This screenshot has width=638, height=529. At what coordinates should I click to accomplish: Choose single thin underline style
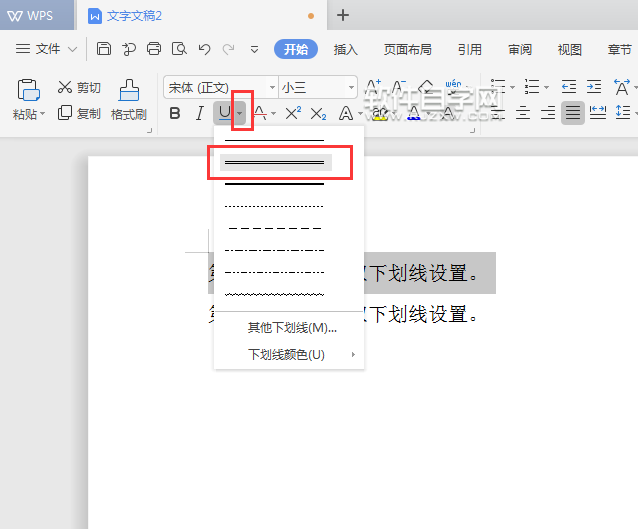275,140
